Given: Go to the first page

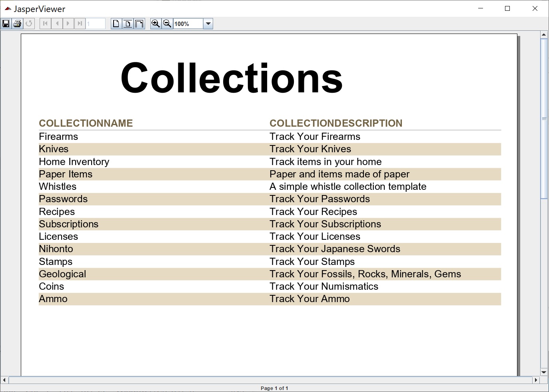Looking at the screenshot, I should (x=45, y=24).
